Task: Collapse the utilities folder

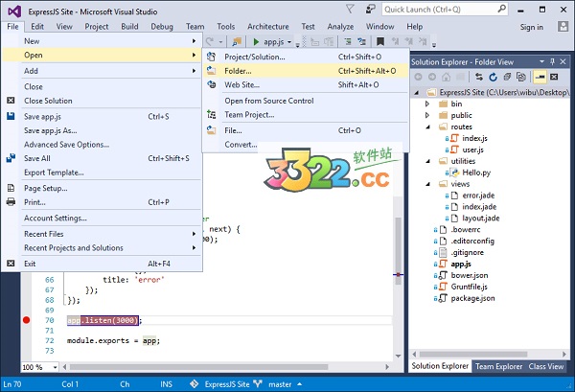Action: click(x=427, y=161)
